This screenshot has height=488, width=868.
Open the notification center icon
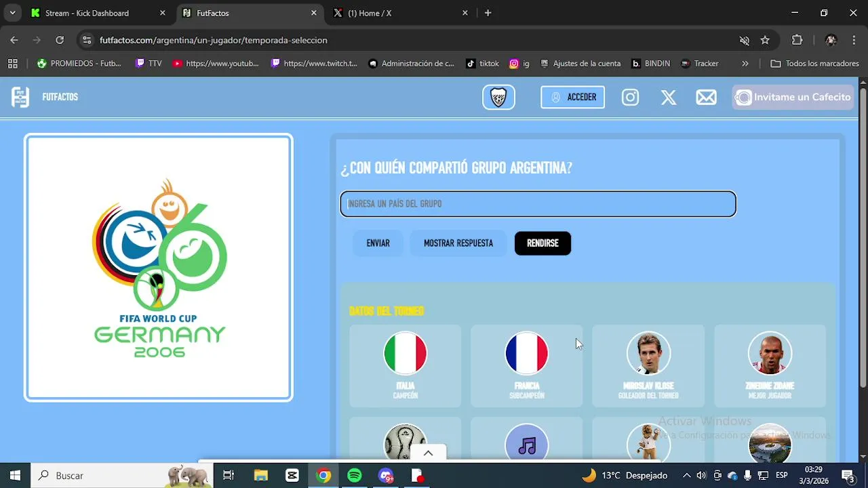[x=848, y=475]
